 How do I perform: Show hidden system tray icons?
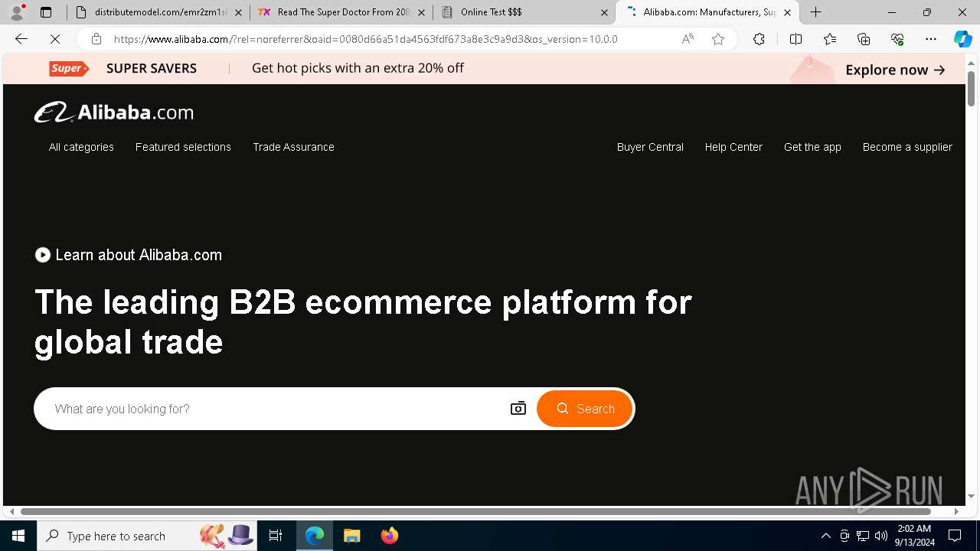[825, 536]
